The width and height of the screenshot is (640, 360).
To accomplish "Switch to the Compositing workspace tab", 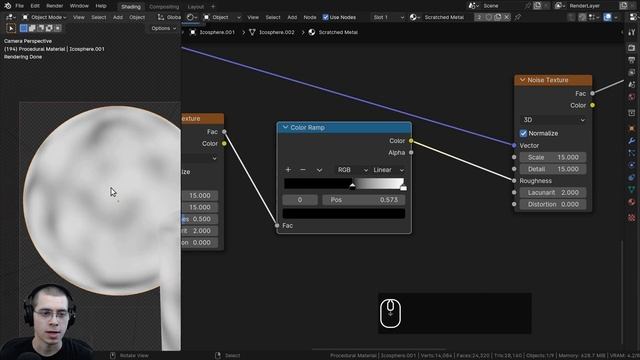I will pyautogui.click(x=164, y=7).
